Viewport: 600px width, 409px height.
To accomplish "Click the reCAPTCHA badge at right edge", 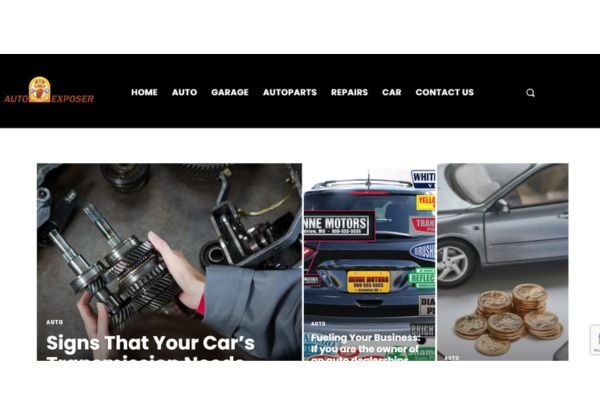I will [x=595, y=340].
